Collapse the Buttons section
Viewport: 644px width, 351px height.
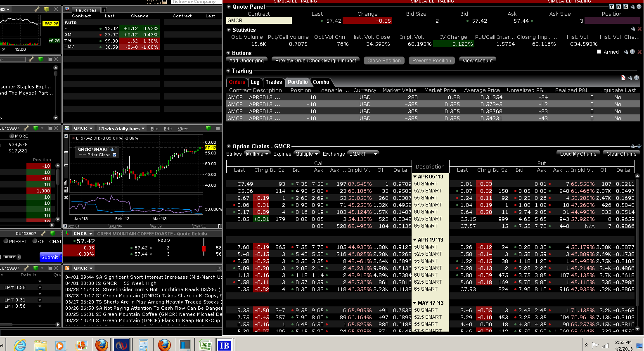coord(229,53)
